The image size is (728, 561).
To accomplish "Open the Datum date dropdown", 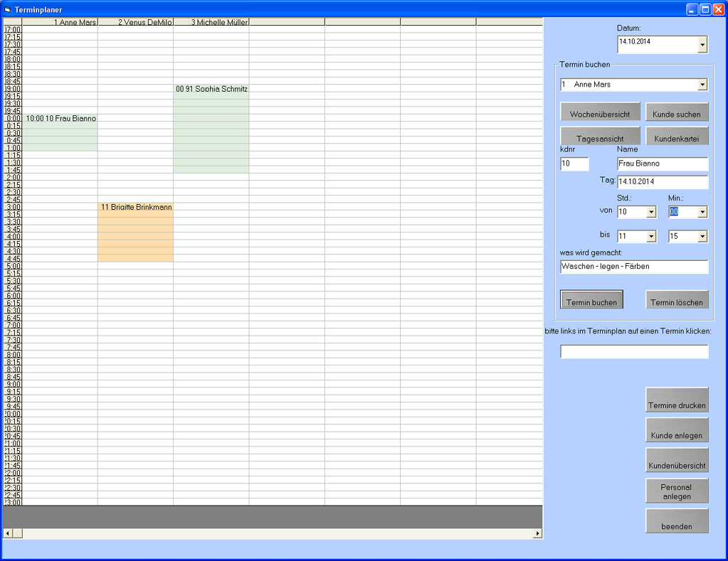I will [x=702, y=46].
